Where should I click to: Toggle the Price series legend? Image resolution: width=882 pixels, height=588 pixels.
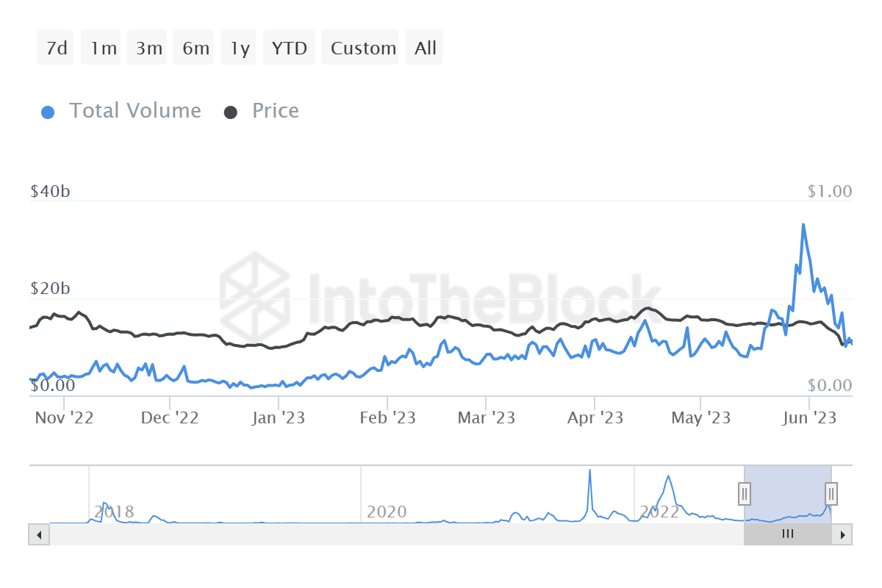click(275, 111)
